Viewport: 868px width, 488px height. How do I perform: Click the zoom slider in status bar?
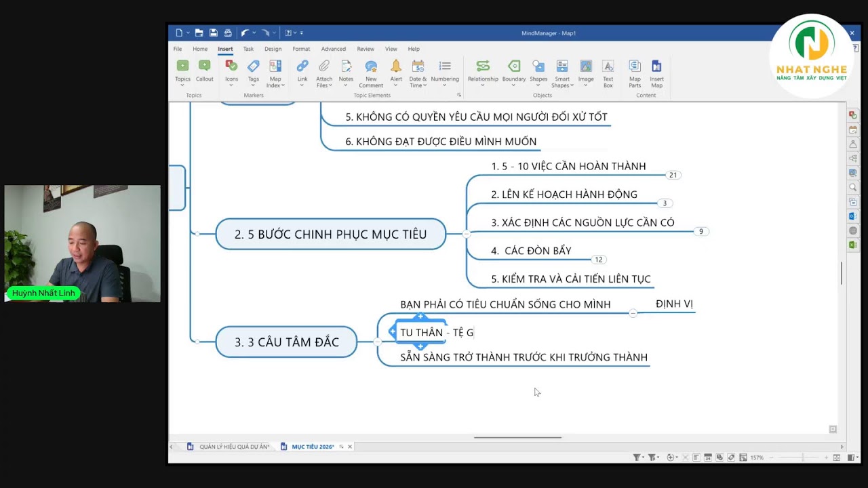pos(802,457)
